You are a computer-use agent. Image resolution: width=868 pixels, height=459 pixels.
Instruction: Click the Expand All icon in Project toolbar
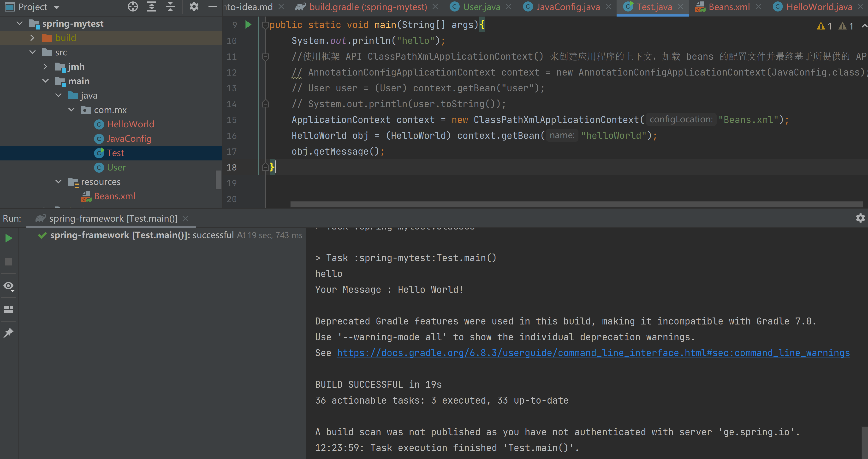click(152, 7)
